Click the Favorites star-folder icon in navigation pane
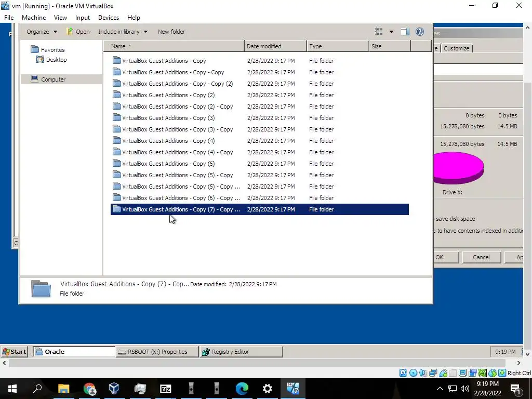 point(35,49)
